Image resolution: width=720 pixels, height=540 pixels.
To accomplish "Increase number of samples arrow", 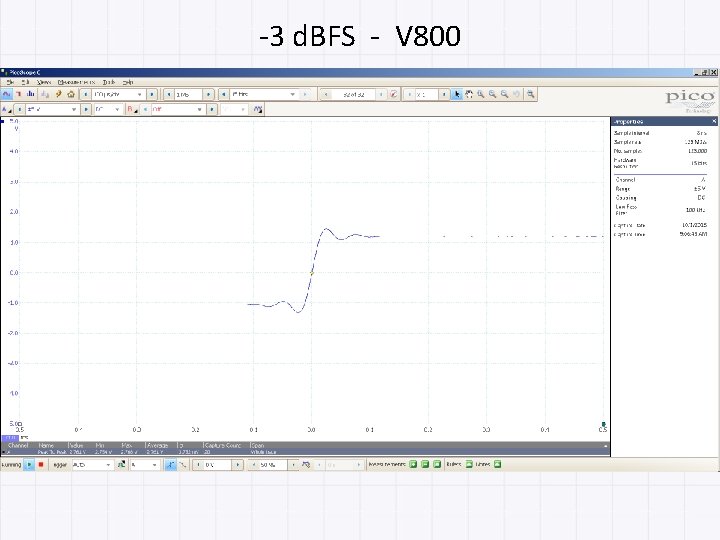I will (x=208, y=94).
